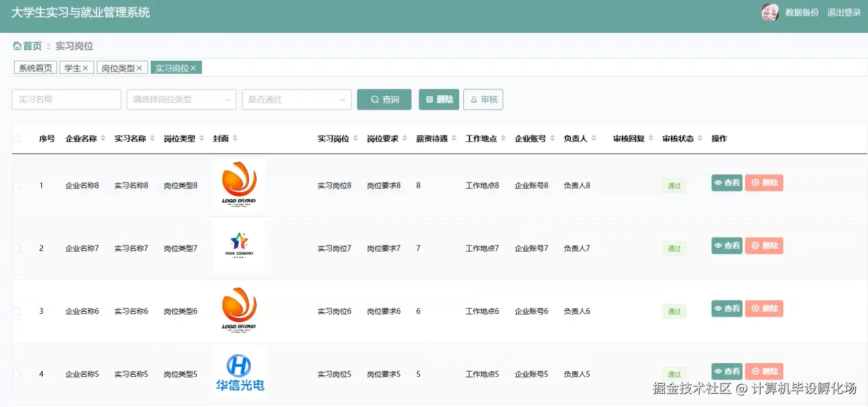
Task: Click the green 删除 button in the toolbar
Action: [x=439, y=100]
